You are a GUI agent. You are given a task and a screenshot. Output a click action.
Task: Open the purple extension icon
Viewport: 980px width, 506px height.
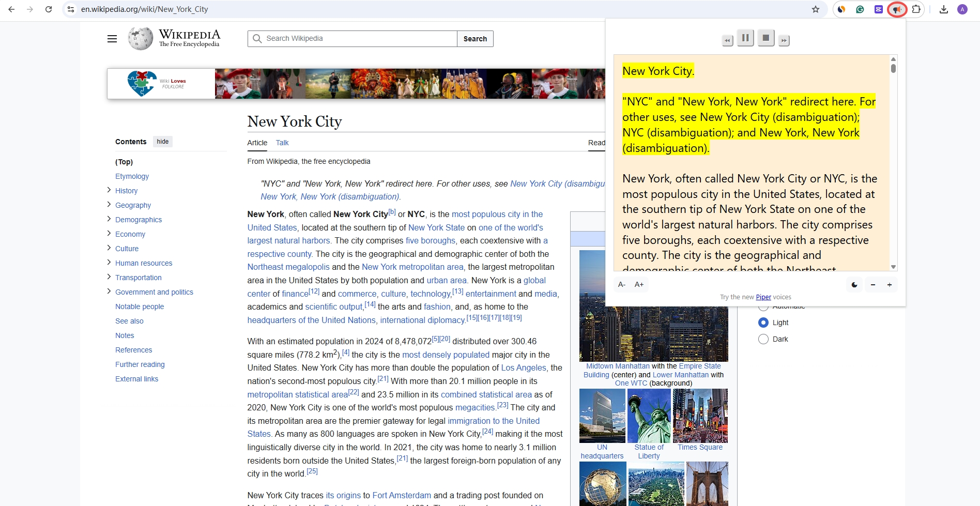point(879,9)
